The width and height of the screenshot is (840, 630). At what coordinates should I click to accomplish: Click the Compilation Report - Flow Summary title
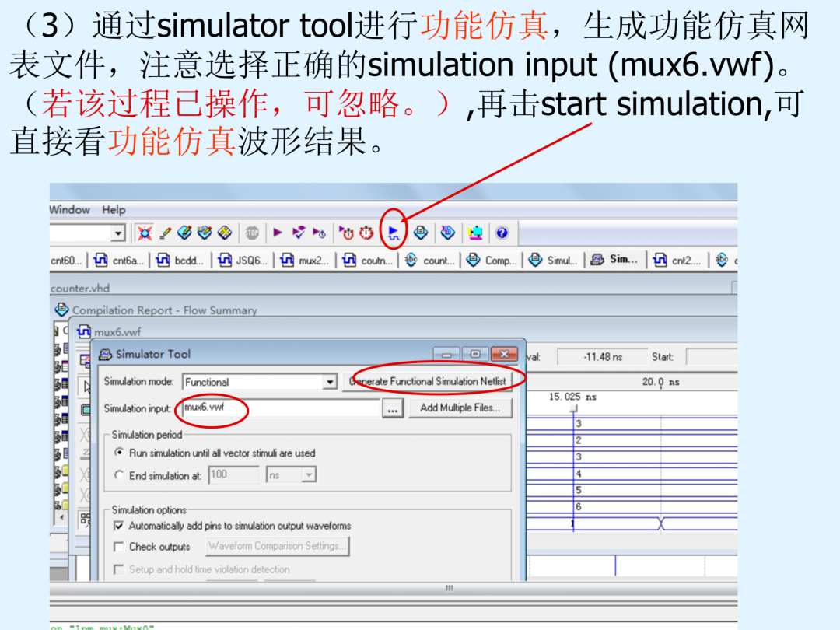[164, 310]
